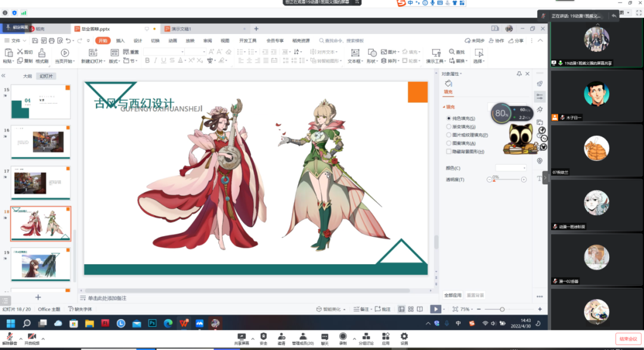Check the Hide Background Graphics checkbox

448,151
